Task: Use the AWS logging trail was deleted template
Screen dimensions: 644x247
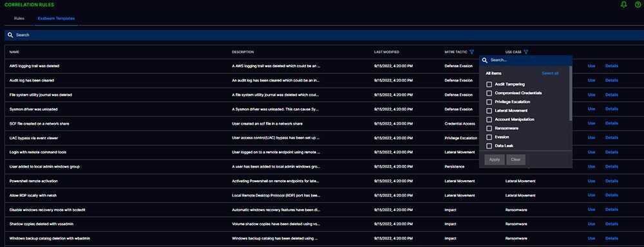Action: click(591, 66)
